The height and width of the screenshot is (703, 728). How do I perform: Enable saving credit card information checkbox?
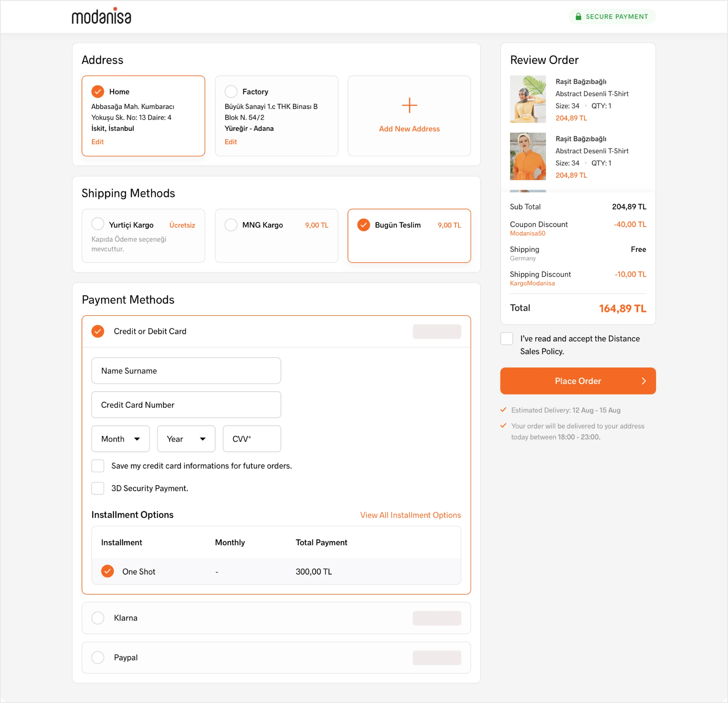(x=98, y=466)
